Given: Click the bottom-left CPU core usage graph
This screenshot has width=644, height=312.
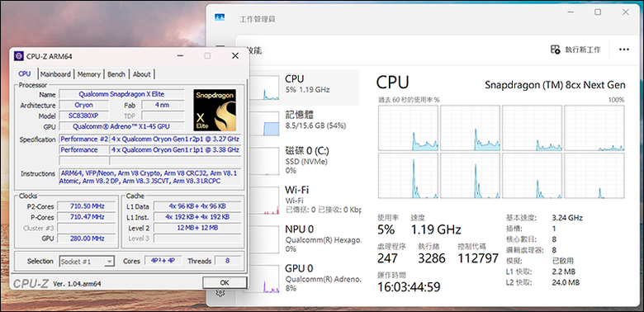Looking at the screenshot, I should pos(408,176).
